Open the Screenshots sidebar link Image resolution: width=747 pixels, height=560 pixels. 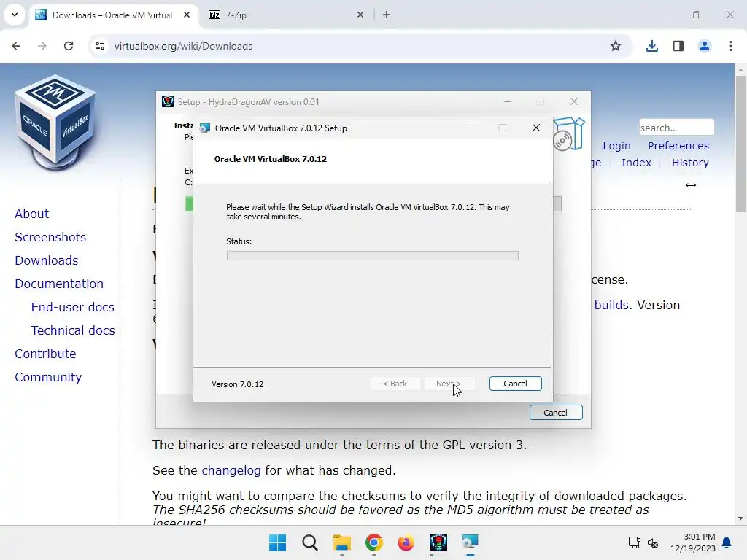click(x=50, y=237)
